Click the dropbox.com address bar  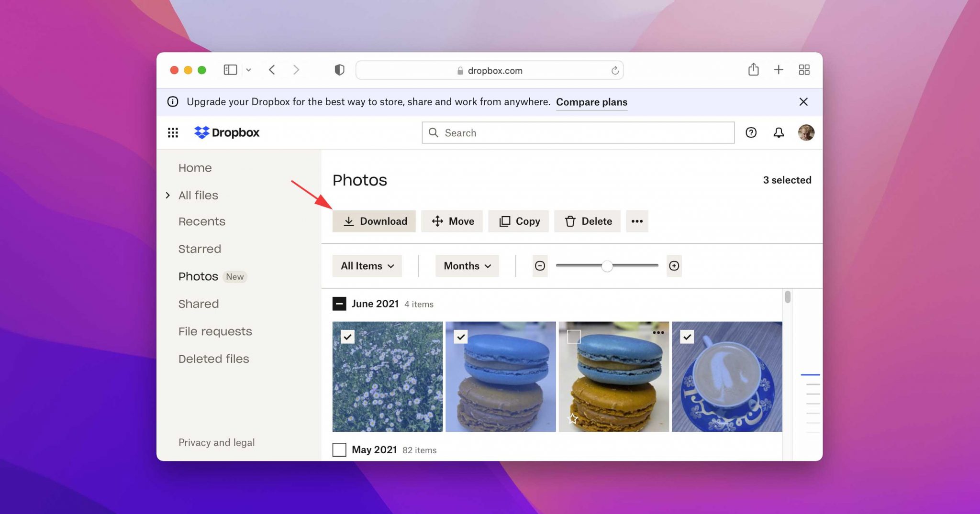(489, 70)
